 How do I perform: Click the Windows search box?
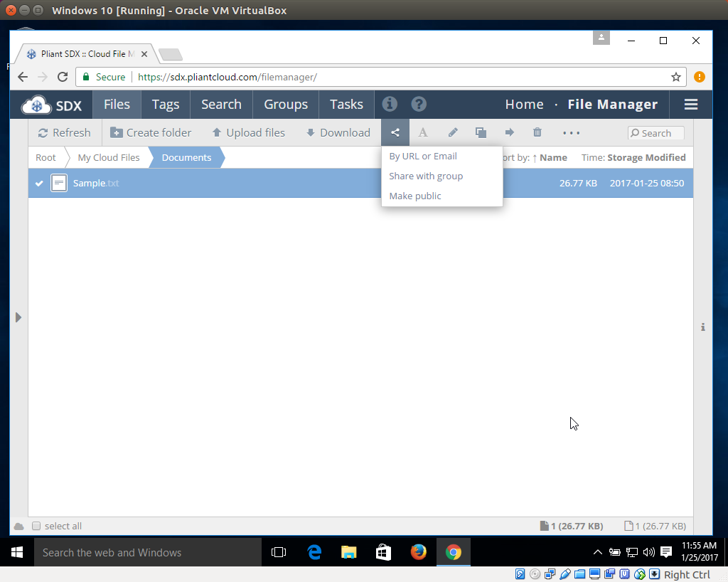(x=148, y=552)
